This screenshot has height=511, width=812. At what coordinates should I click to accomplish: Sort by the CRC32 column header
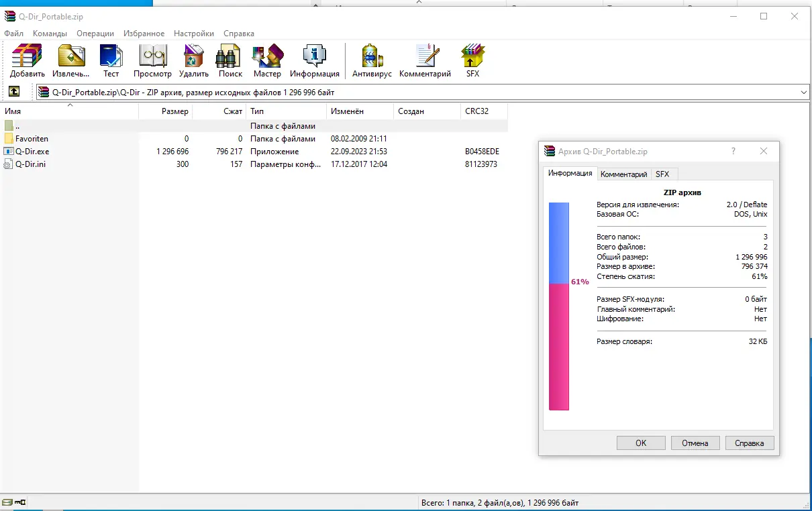(485, 111)
